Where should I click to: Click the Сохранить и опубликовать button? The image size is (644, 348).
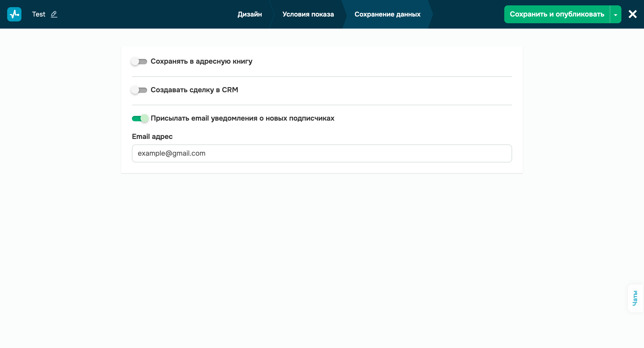(557, 14)
